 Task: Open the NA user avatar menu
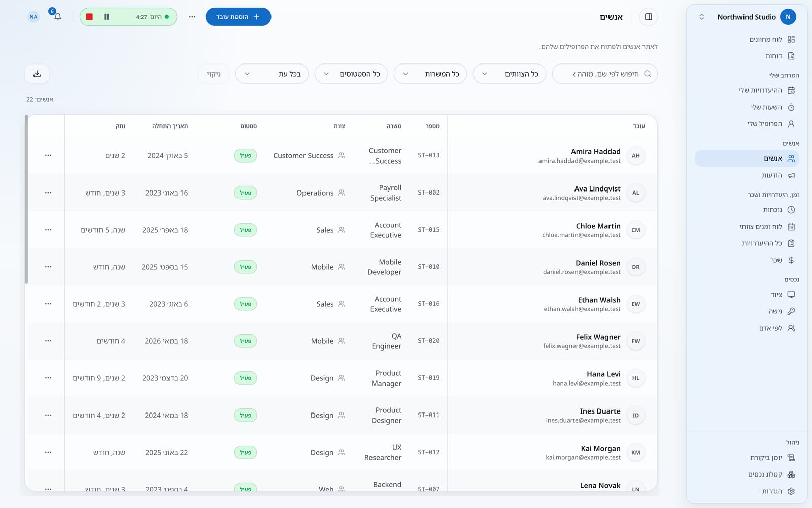point(33,17)
